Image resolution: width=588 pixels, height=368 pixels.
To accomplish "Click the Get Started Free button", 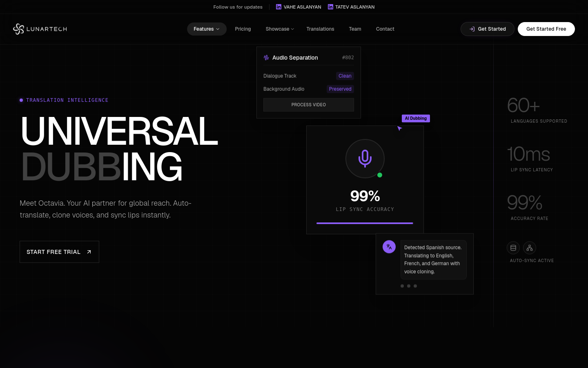I will pyautogui.click(x=546, y=29).
